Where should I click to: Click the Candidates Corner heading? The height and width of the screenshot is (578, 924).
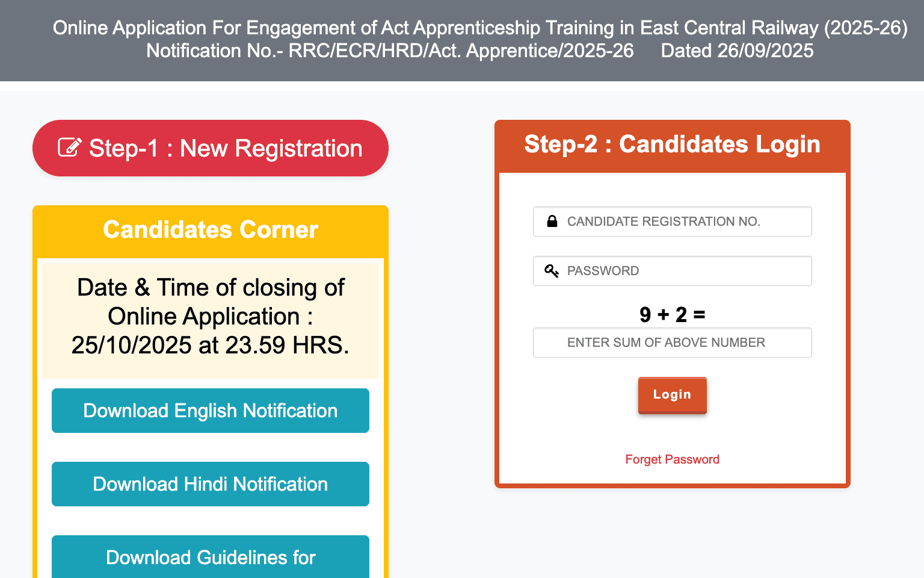[211, 230]
